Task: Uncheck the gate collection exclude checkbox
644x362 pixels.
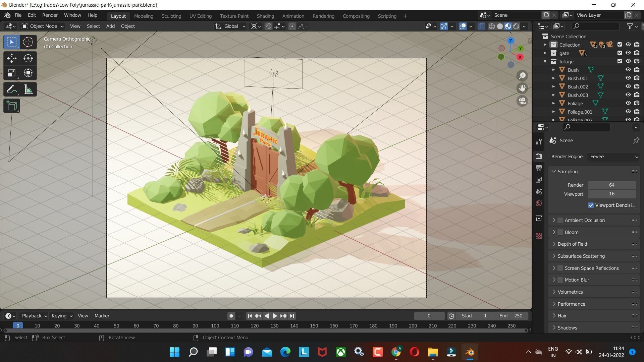Action: [620, 53]
